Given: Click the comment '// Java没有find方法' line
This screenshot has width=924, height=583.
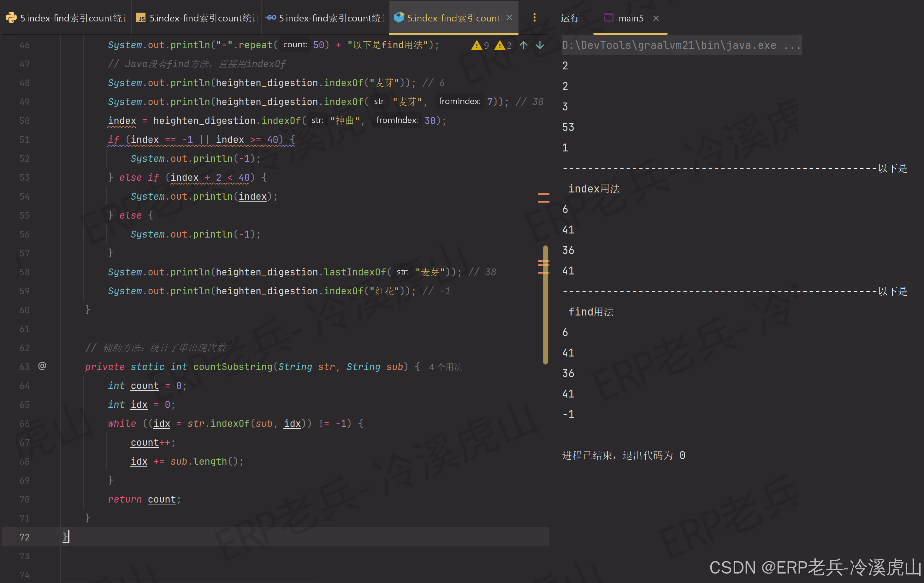Looking at the screenshot, I should tap(197, 64).
